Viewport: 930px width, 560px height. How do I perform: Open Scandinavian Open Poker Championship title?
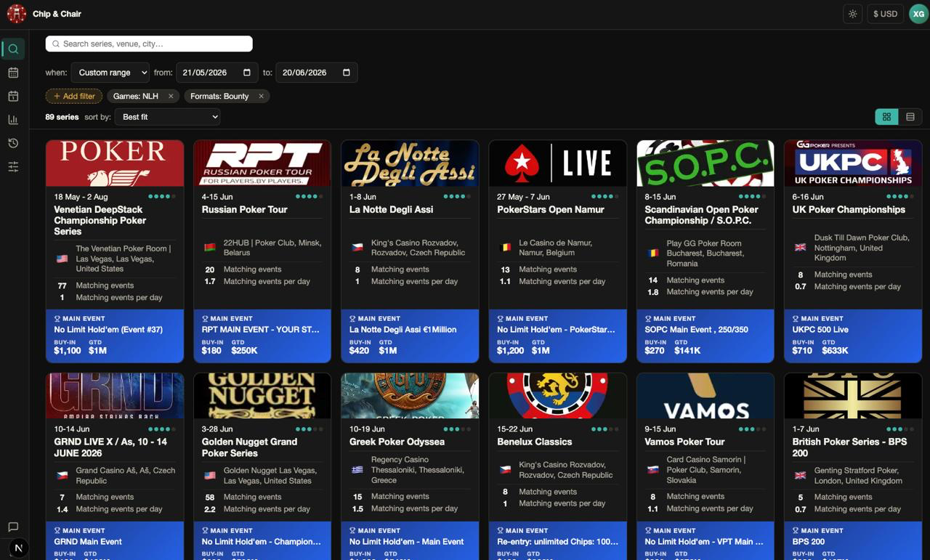[x=702, y=215]
